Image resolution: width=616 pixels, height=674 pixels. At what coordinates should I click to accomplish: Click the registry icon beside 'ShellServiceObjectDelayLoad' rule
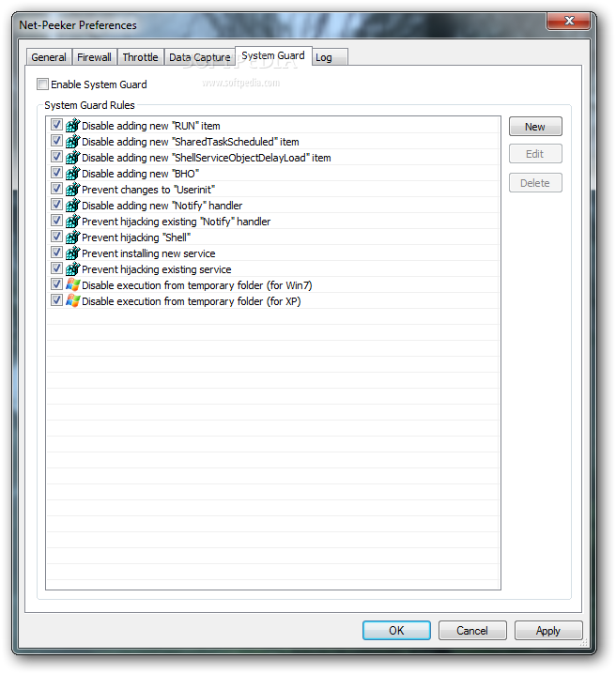[72, 158]
